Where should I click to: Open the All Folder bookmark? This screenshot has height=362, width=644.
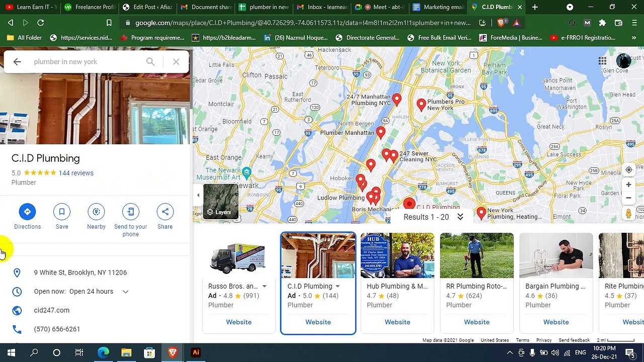coord(25,38)
